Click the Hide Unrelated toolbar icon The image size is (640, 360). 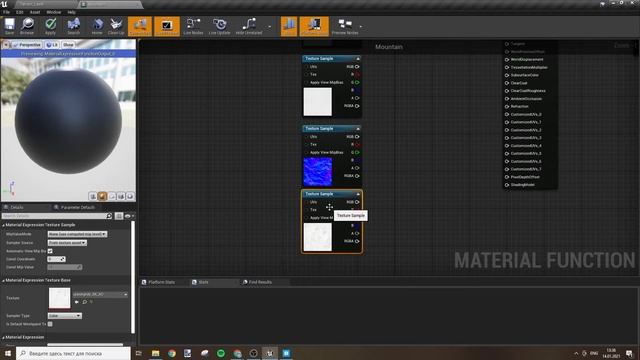click(249, 26)
